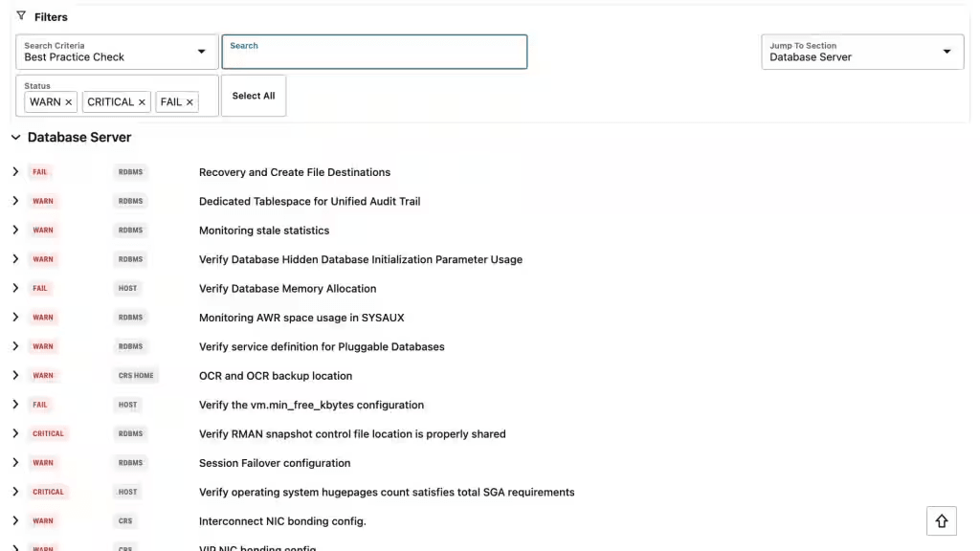
Task: Click WARN badge on Session Failover row
Action: pos(43,463)
